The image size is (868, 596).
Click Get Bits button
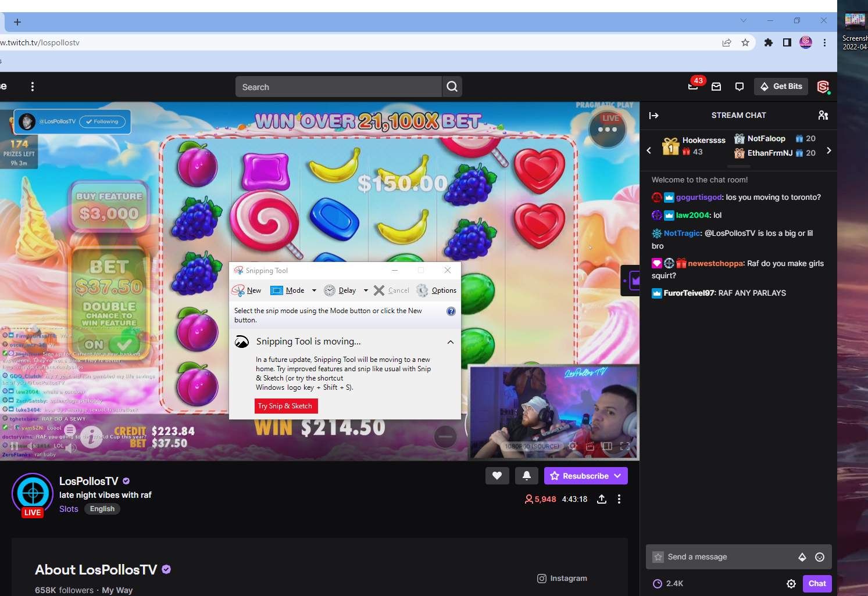point(781,87)
